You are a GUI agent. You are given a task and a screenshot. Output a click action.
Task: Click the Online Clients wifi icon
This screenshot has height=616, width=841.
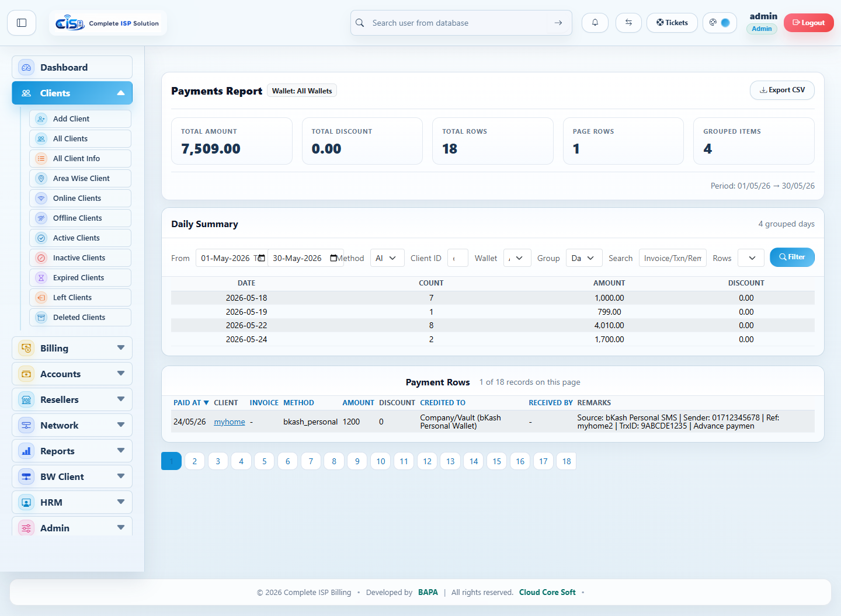(x=41, y=199)
